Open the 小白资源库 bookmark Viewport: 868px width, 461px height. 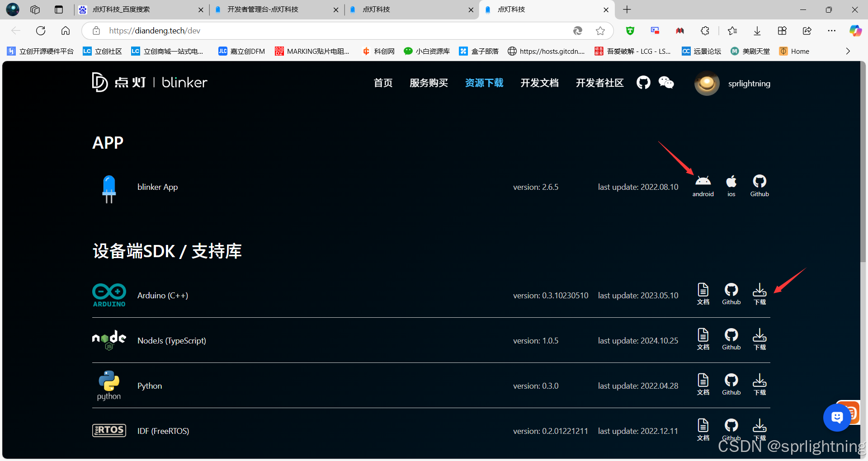(x=427, y=51)
